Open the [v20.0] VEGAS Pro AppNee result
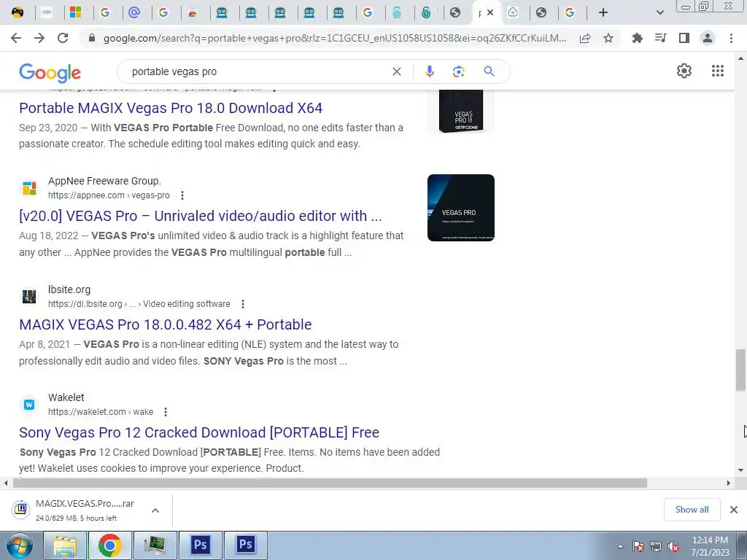The height and width of the screenshot is (560, 747). click(x=200, y=216)
